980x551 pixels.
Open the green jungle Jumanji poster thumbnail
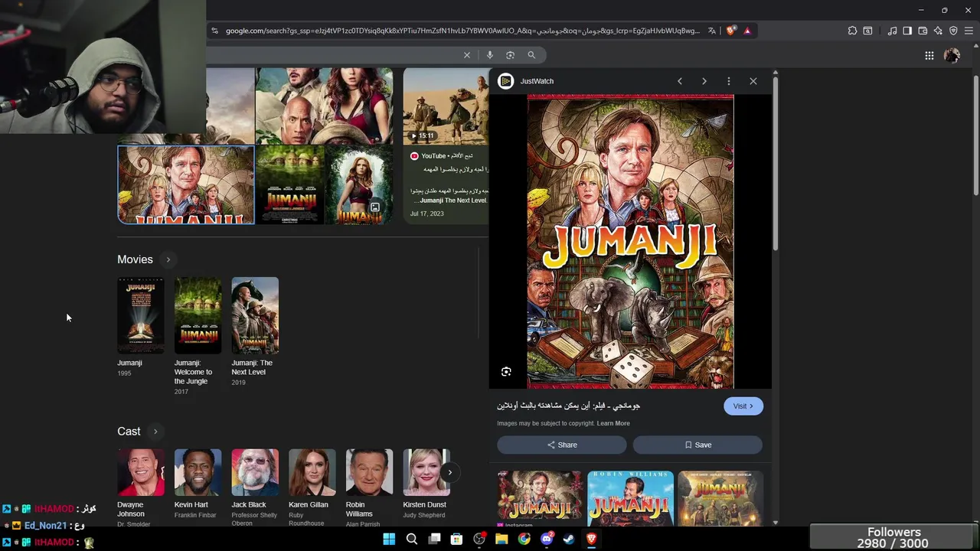pyautogui.click(x=289, y=185)
